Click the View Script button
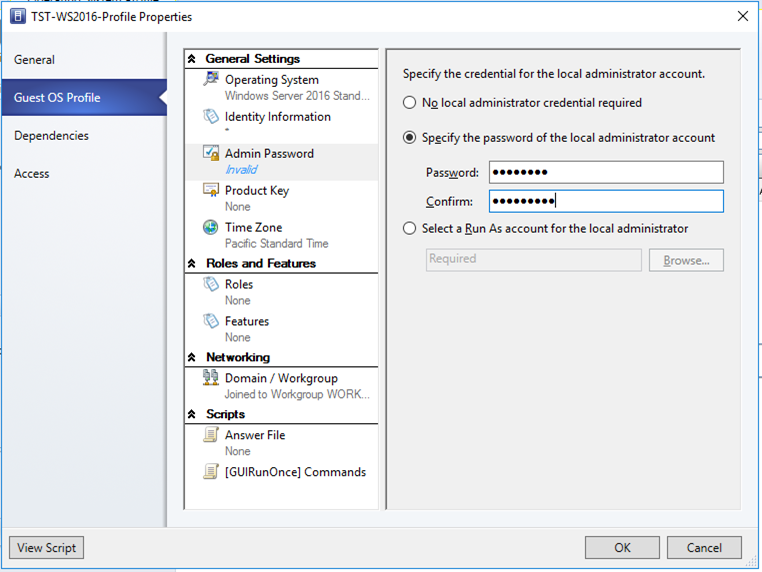762x572 pixels. coord(47,548)
